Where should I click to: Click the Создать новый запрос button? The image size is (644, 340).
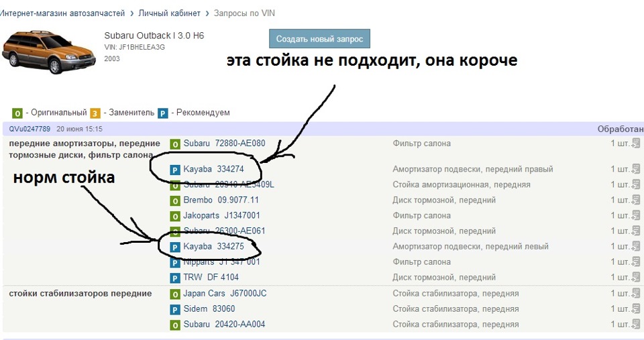pyautogui.click(x=319, y=39)
